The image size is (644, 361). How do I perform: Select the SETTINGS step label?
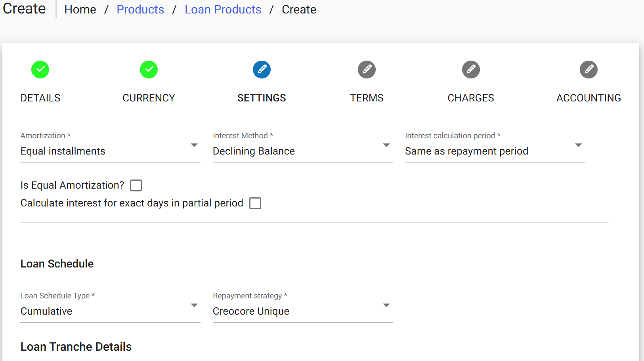click(x=262, y=98)
